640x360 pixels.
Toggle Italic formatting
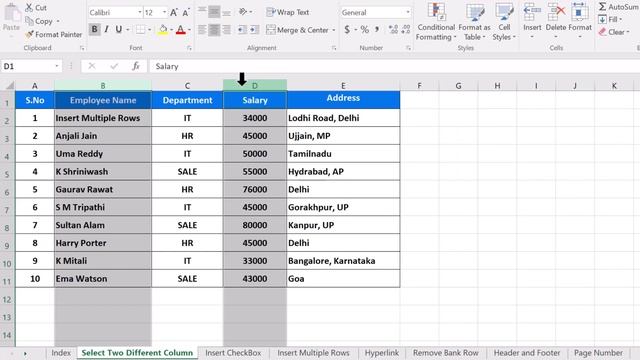coord(107,29)
